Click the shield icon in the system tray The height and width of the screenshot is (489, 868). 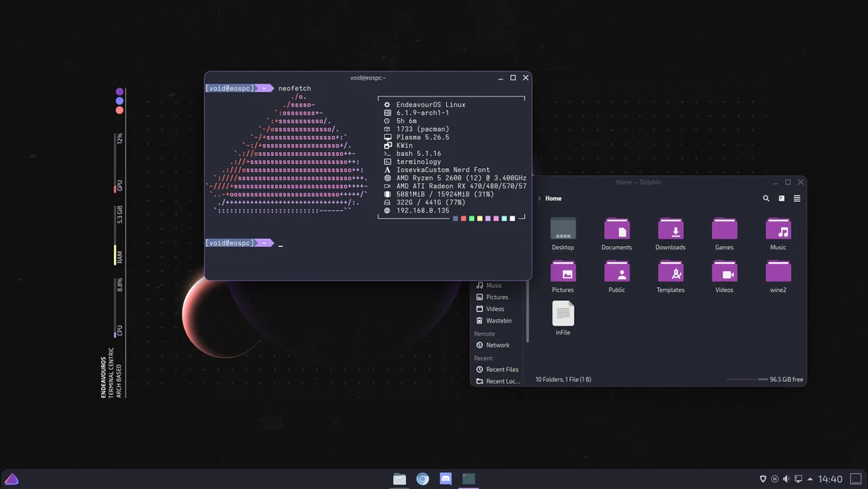[761, 479]
